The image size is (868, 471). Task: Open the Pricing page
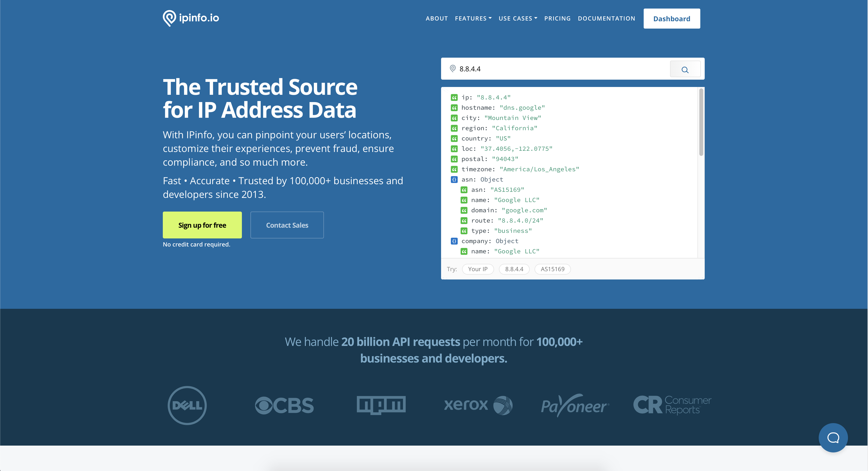(x=557, y=19)
